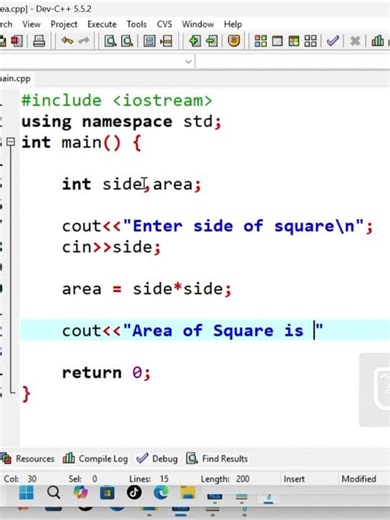Viewport: 390px width, 520px height.
Task: Click the Insert green-arrow toolbar icon
Action: 195,41
